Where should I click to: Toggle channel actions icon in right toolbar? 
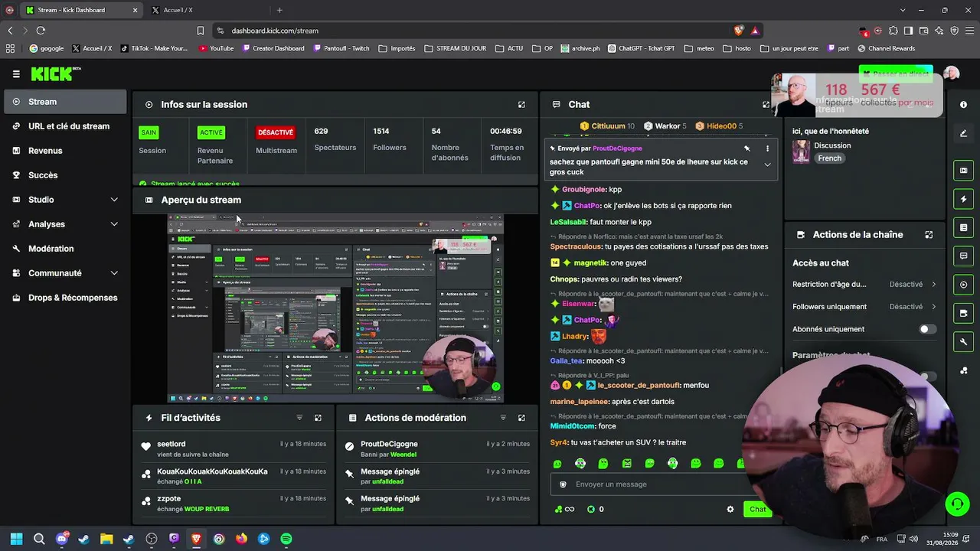(x=963, y=313)
